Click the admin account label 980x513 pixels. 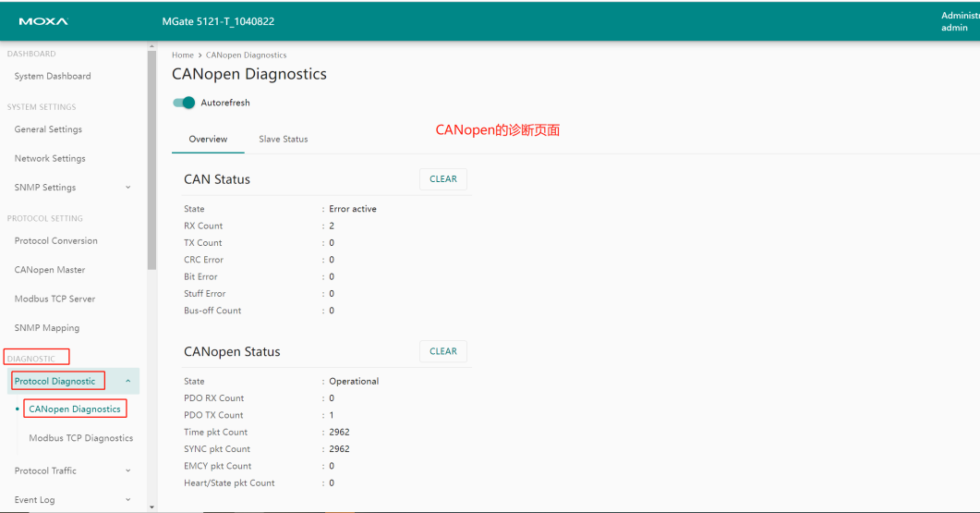pyautogui.click(x=954, y=28)
